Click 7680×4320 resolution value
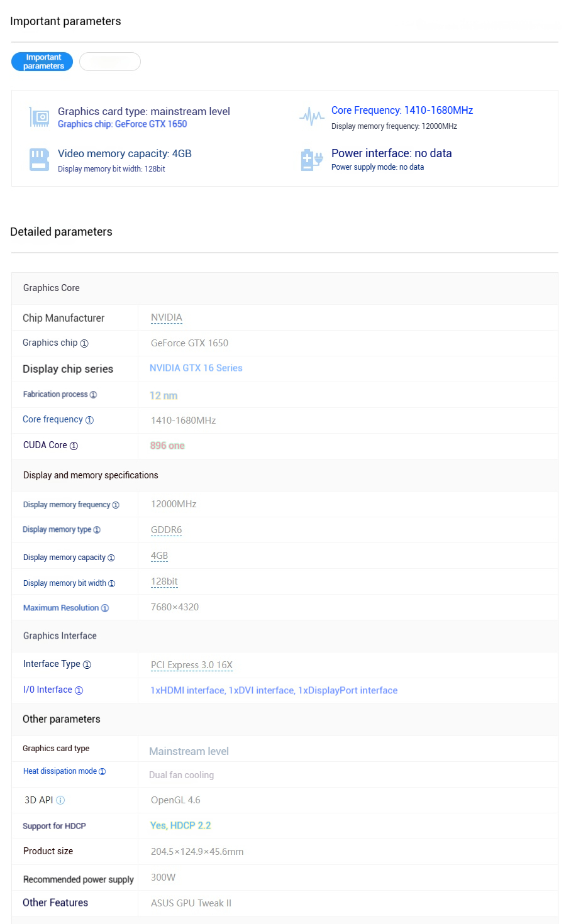The height and width of the screenshot is (924, 571). point(175,607)
